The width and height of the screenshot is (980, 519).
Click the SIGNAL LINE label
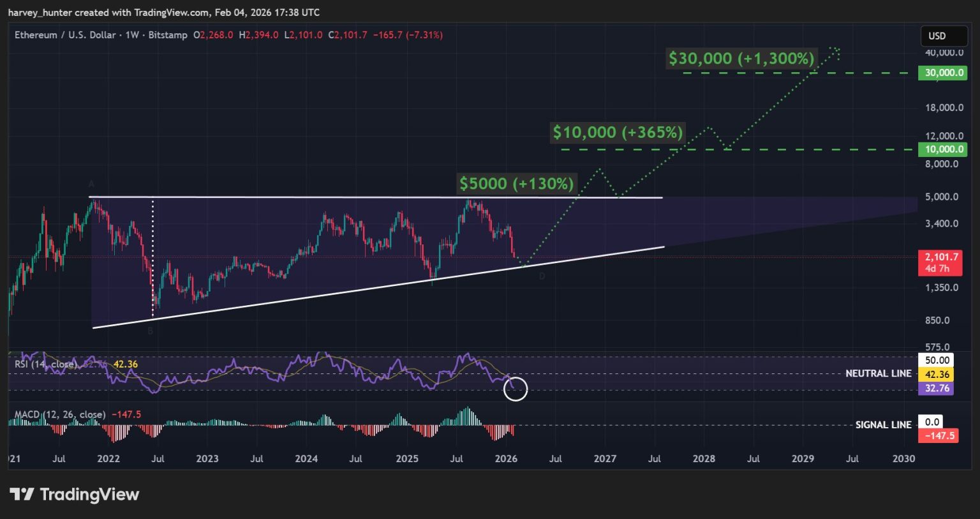coord(883,425)
